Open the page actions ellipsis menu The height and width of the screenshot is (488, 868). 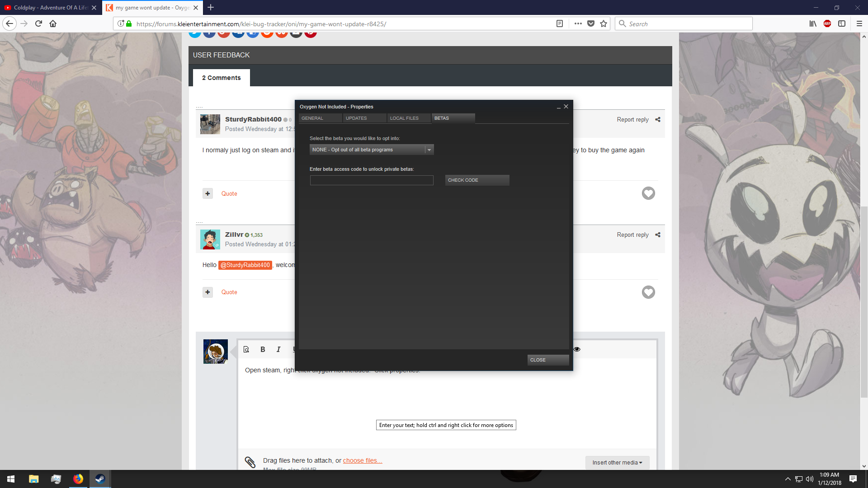(x=578, y=23)
